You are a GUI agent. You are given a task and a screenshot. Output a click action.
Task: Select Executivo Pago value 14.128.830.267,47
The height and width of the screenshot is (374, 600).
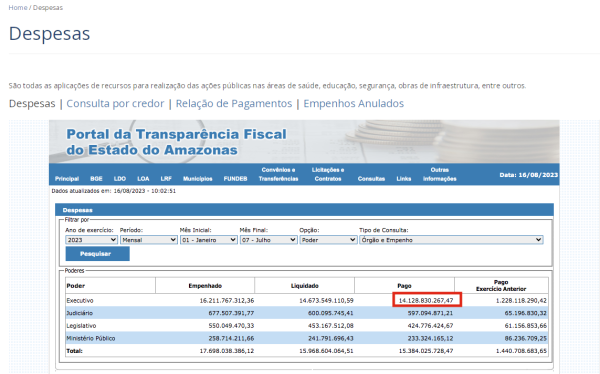pos(426,301)
